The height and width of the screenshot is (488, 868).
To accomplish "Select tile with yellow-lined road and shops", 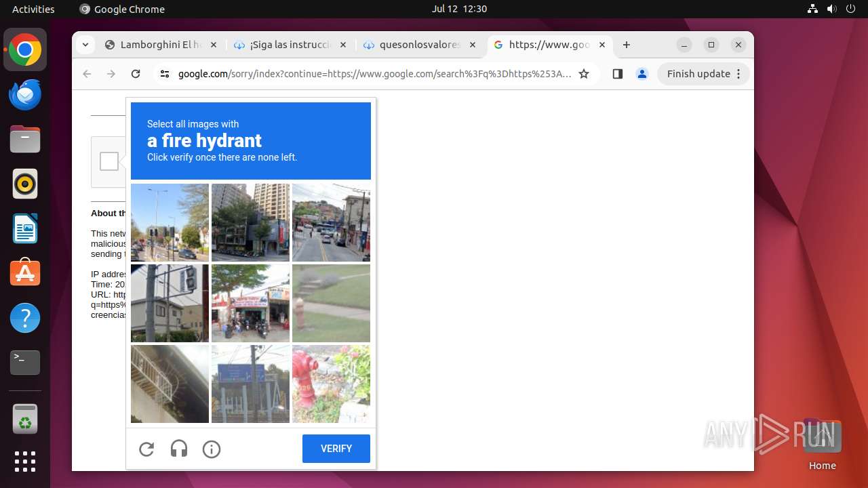I will tap(331, 222).
